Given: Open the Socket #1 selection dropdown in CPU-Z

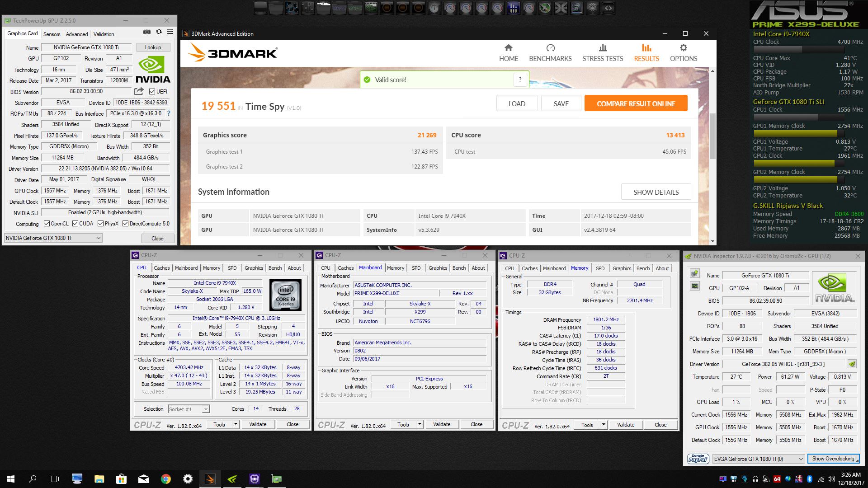Looking at the screenshot, I should point(189,409).
